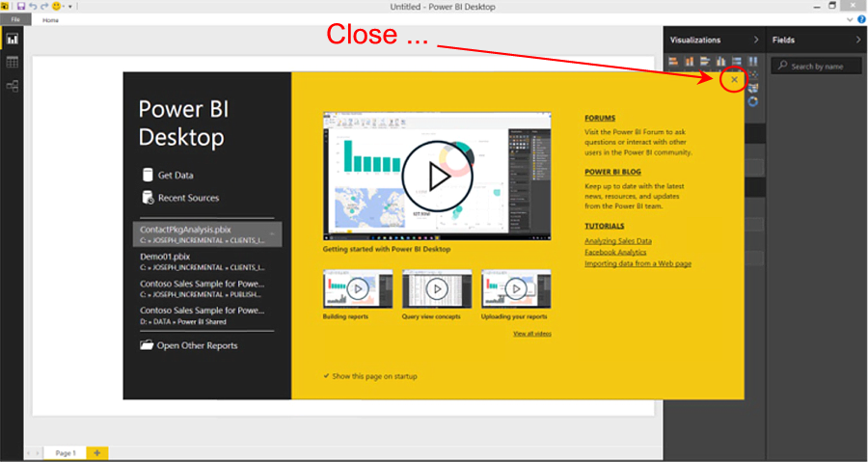Screen dimensions: 868x462
Task: Open the FORUMS link
Action: tap(600, 118)
